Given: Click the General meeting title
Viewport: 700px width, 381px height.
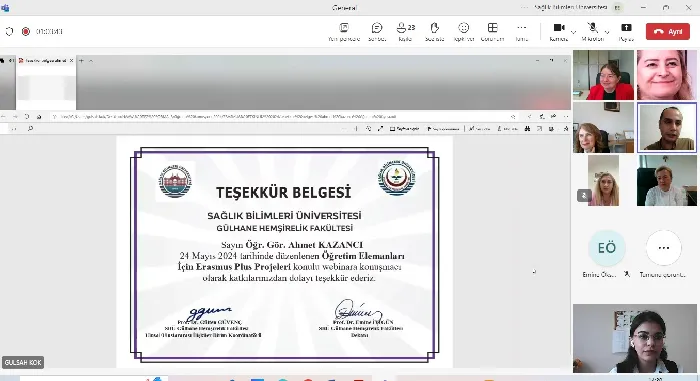Looking at the screenshot, I should tap(345, 8).
